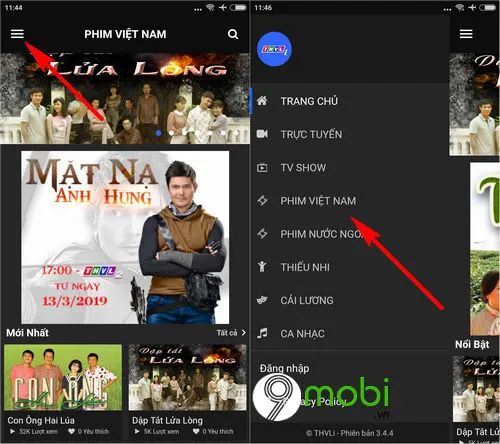The image size is (500, 444).
Task: Tap the heart icon under Con Ông Hai Lúa
Action: [x=71, y=431]
